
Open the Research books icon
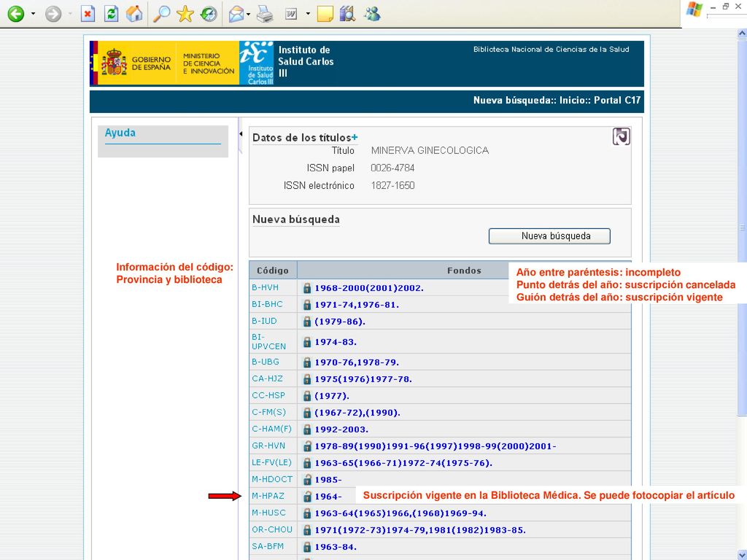click(347, 14)
